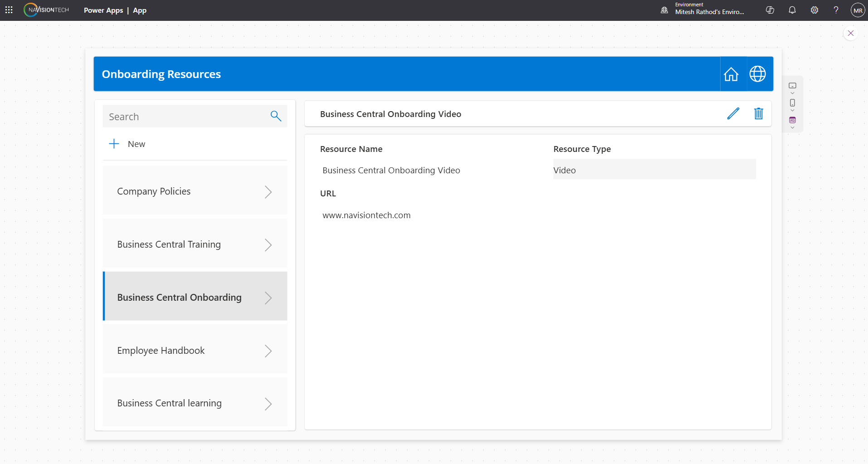Open the notifications bell

(x=792, y=10)
